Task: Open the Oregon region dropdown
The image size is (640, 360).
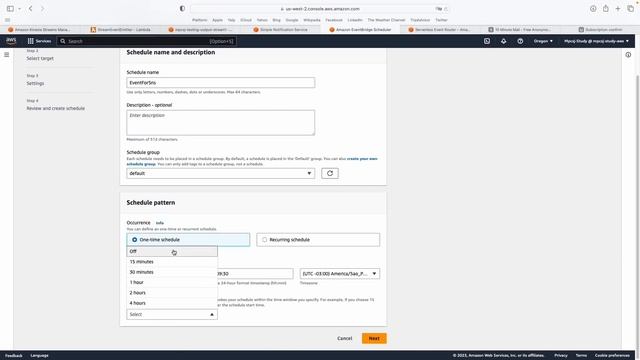Action: pos(543,41)
